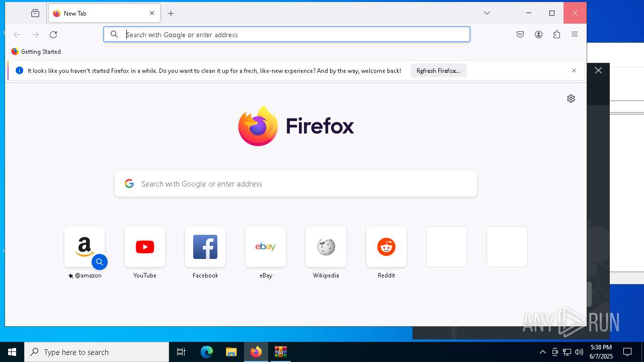The height and width of the screenshot is (362, 644).
Task: Open the Wikipedia shortcut tile
Action: (326, 247)
